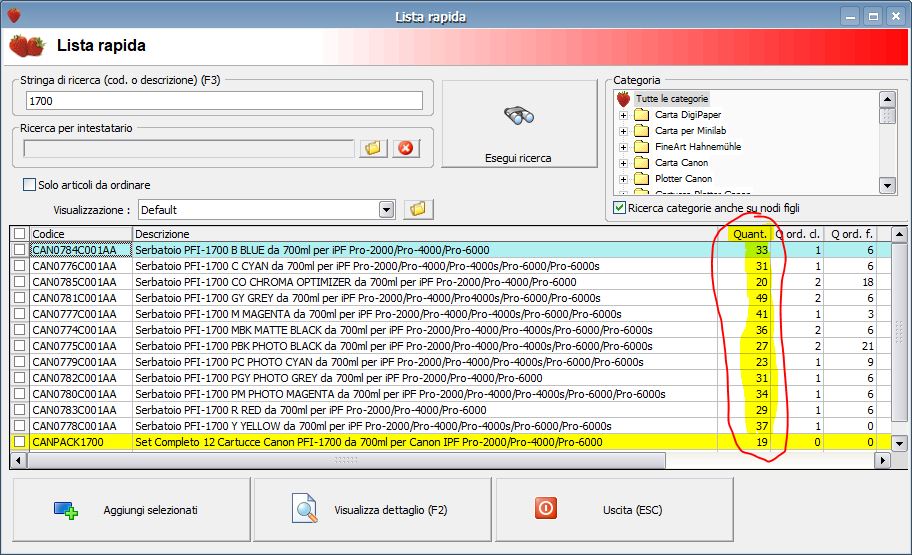Viewport: 912px width, 555px height.
Task: Check the row CAN0785C001AA checkbox
Action: tap(20, 282)
